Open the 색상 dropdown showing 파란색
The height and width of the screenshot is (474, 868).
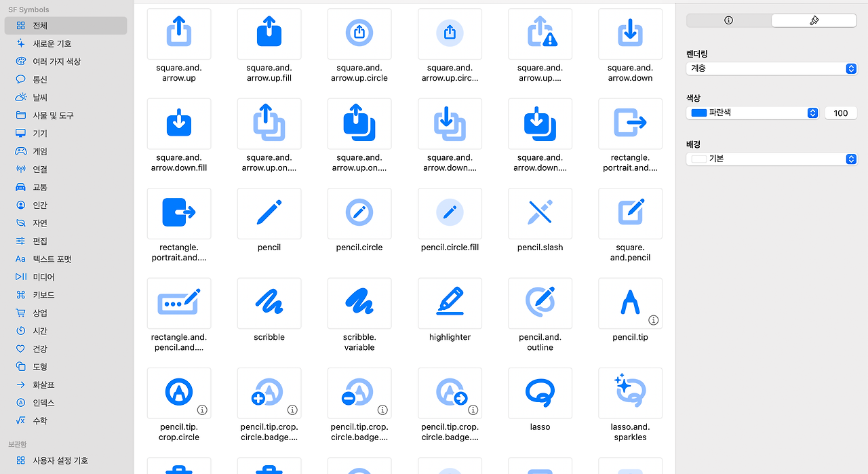tap(753, 113)
